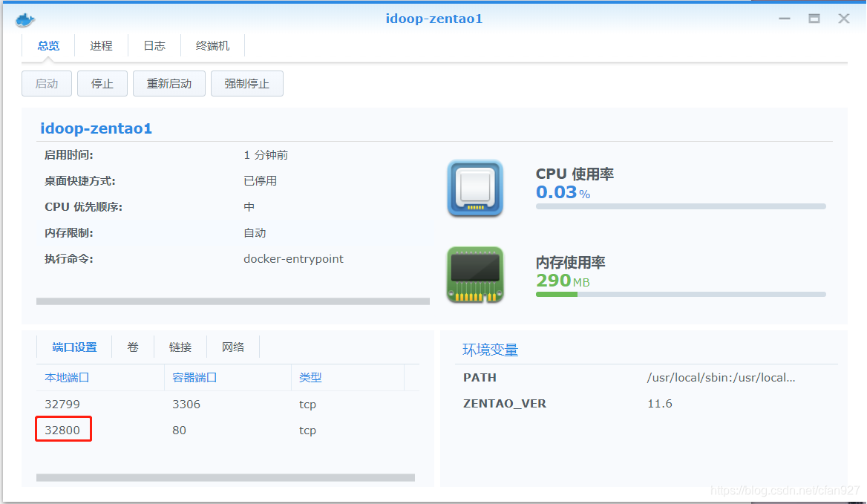Click tcp type in 3306 row
Viewport: 867px width, 504px height.
coord(307,405)
